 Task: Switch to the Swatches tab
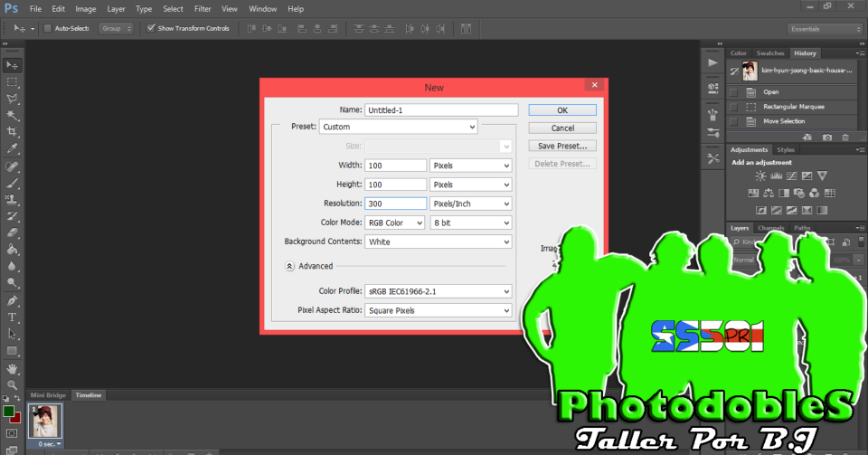point(770,53)
